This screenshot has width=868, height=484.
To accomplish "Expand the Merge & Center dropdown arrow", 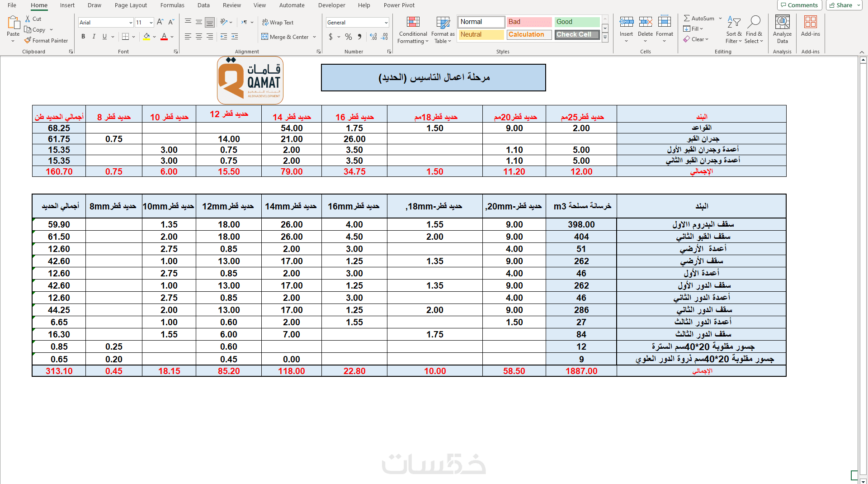I will tap(314, 37).
